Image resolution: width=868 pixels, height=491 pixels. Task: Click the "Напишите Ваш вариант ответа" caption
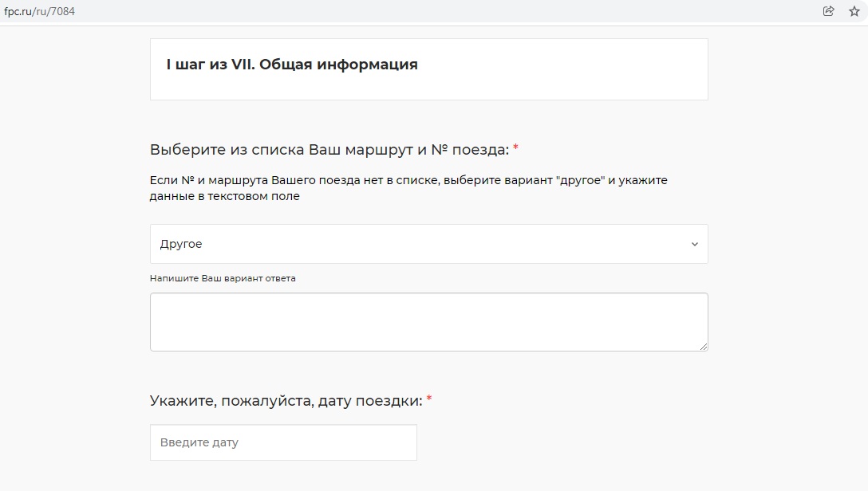tap(223, 278)
